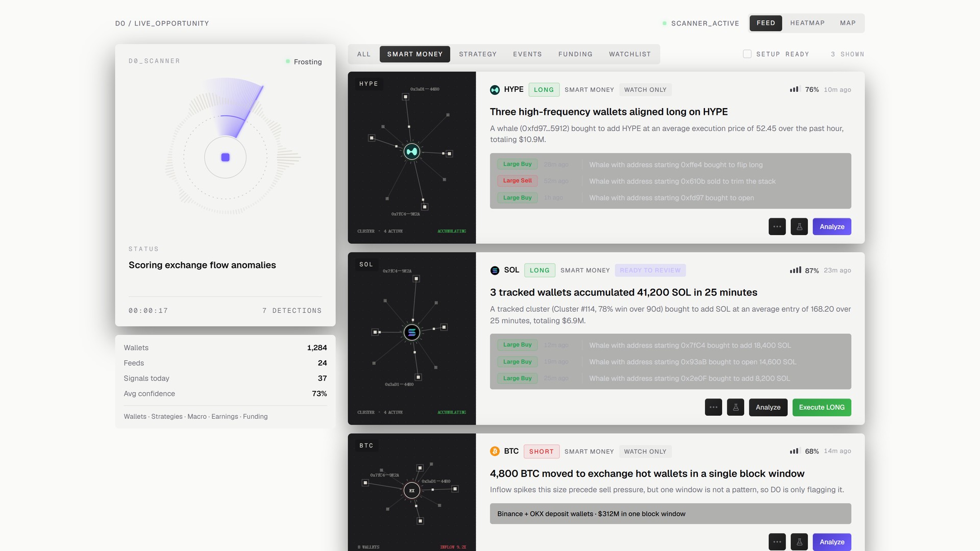Switch to the HEATMAP view
The width and height of the screenshot is (980, 551).
coord(807,23)
